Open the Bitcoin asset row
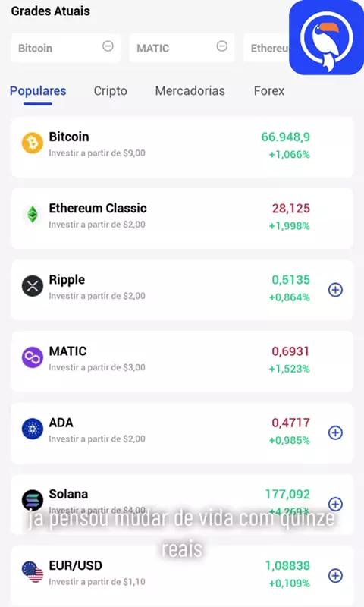 182,147
